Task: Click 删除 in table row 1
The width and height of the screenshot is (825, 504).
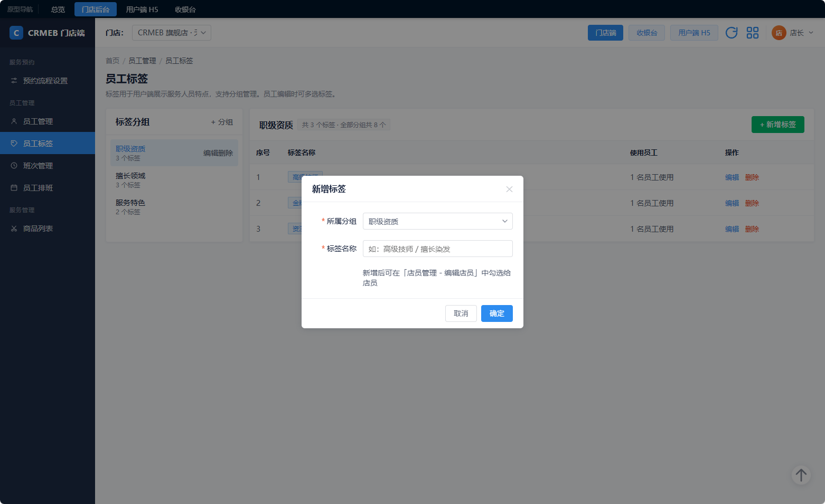Action: pos(752,177)
